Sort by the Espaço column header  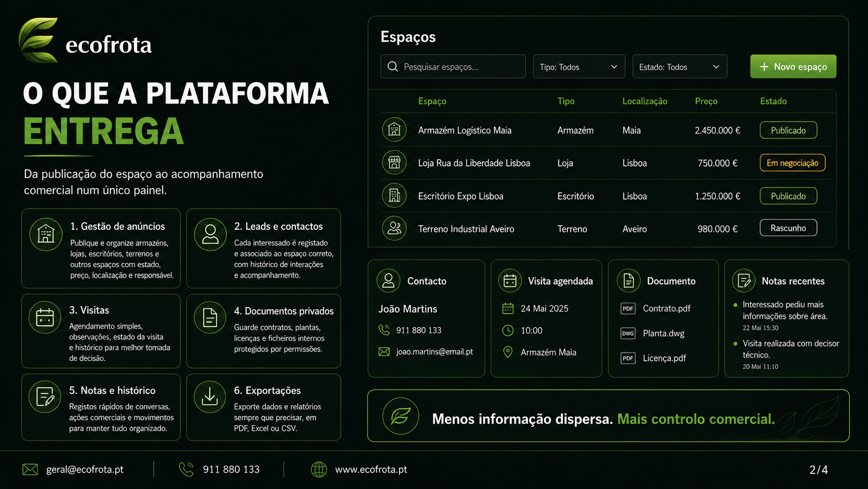(x=432, y=101)
